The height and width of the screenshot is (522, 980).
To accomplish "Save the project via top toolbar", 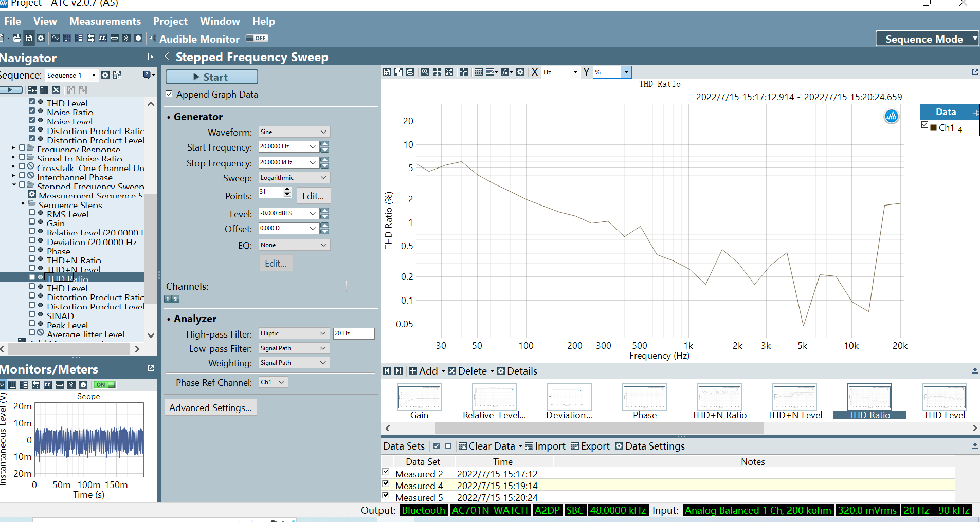I will [x=29, y=38].
